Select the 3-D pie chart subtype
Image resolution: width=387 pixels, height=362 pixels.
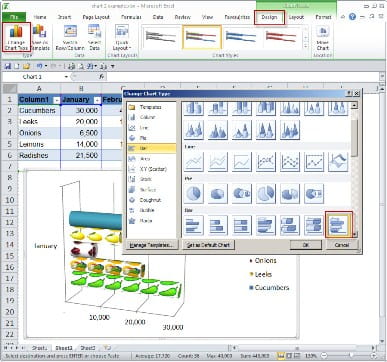tap(218, 193)
